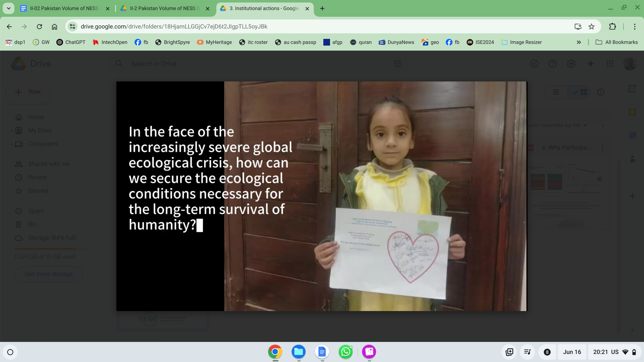644x362 pixels.
Task: Open the ChatGPT bookmark
Action: [71, 42]
